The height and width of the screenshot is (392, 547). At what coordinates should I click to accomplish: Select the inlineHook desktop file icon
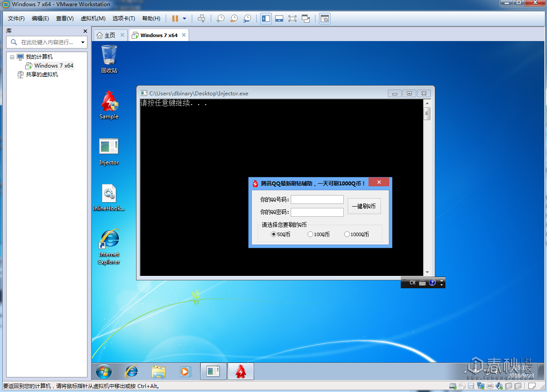point(109,197)
